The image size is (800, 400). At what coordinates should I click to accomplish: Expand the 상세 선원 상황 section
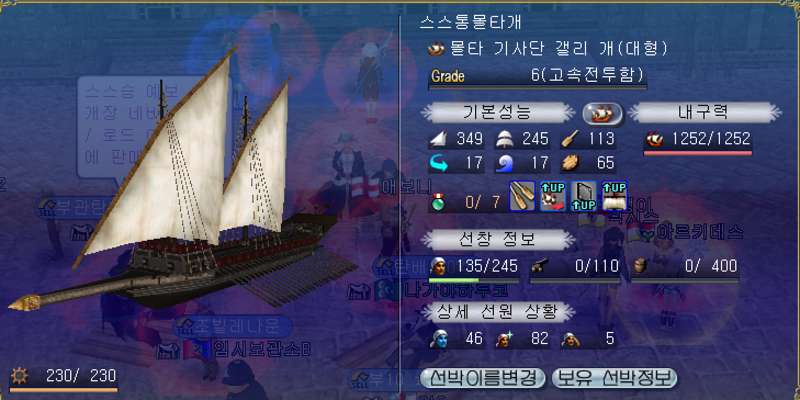[498, 311]
